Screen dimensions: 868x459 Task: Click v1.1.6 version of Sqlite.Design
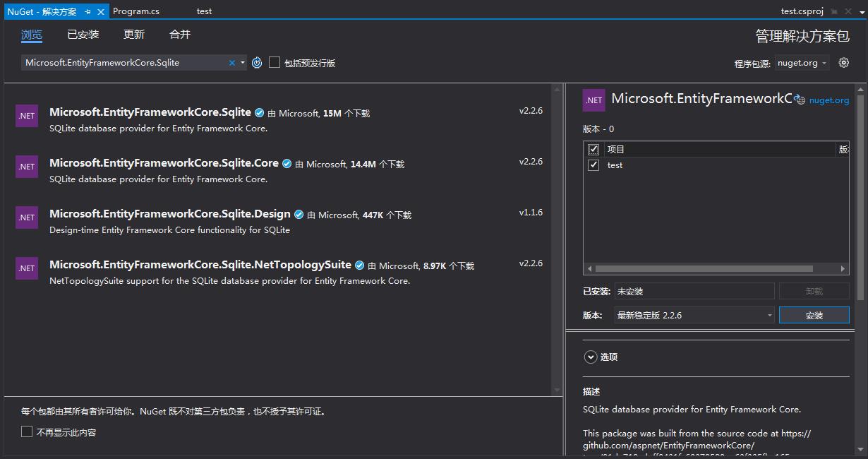coord(531,212)
